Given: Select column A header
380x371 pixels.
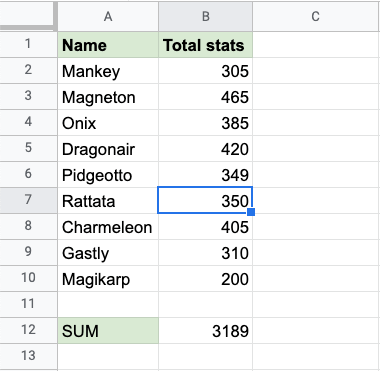Looking at the screenshot, I should pyautogui.click(x=108, y=16).
